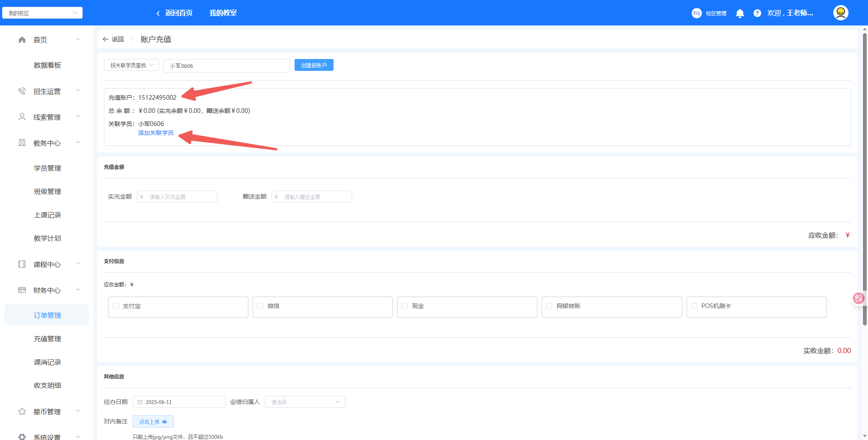Click the gear icon beside 系统设置
Image resolution: width=868 pixels, height=440 pixels.
click(x=22, y=437)
